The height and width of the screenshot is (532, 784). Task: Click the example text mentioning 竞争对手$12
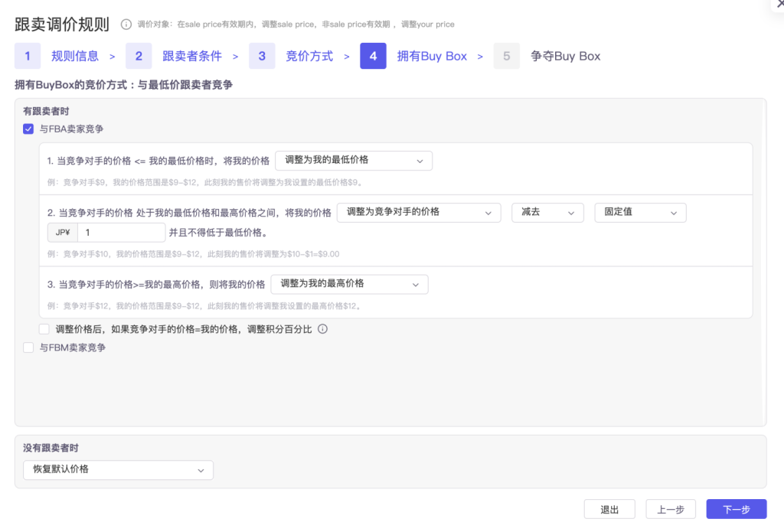pyautogui.click(x=204, y=306)
